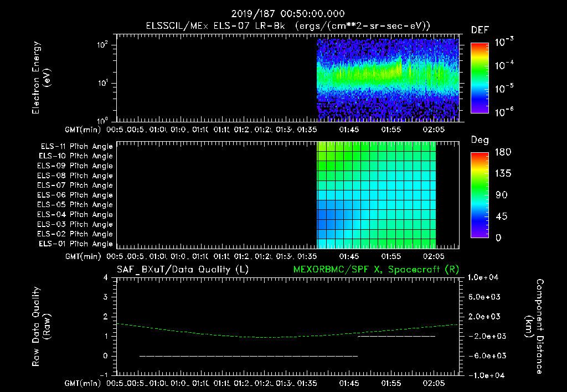Viewport: 567px width, 392px height.
Task: Click the 45 value on Deg scale
Action: click(502, 216)
